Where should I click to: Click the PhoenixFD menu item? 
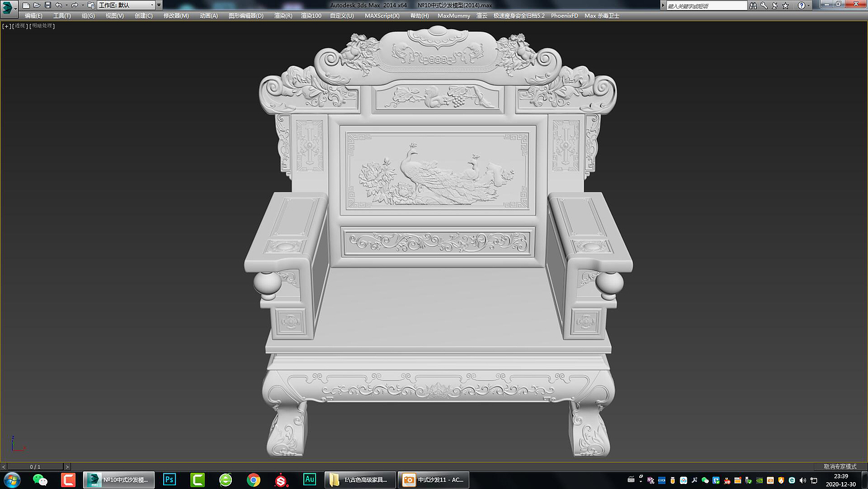564,16
